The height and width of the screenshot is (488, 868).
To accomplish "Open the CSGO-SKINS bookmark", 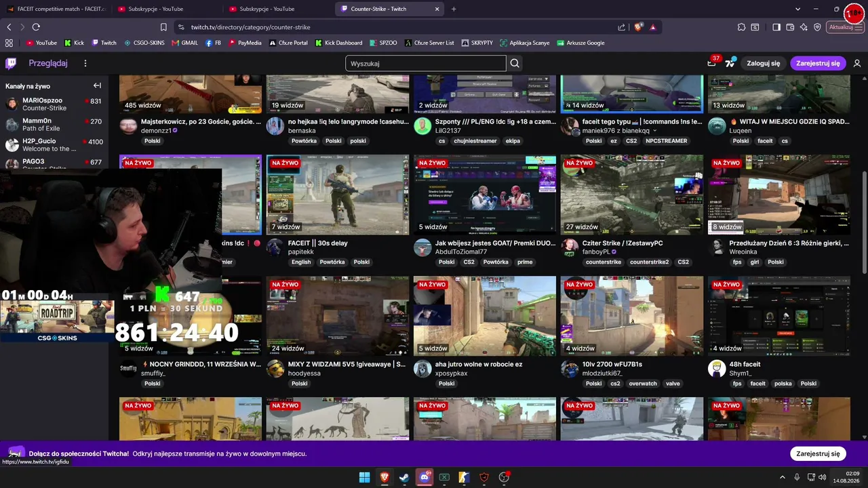I will point(144,43).
